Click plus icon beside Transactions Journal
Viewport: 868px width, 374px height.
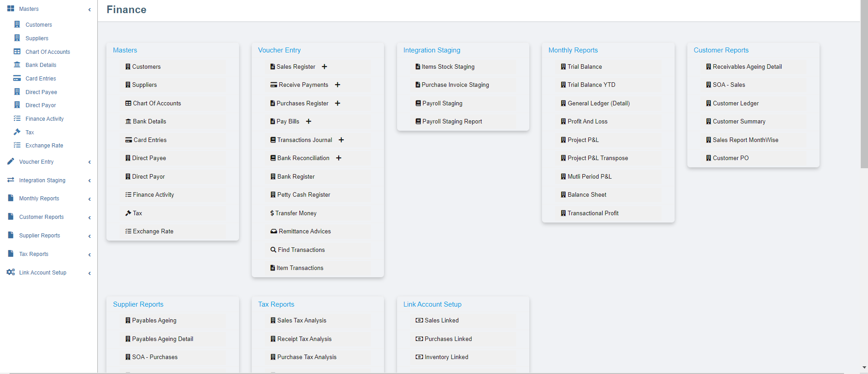click(x=341, y=140)
